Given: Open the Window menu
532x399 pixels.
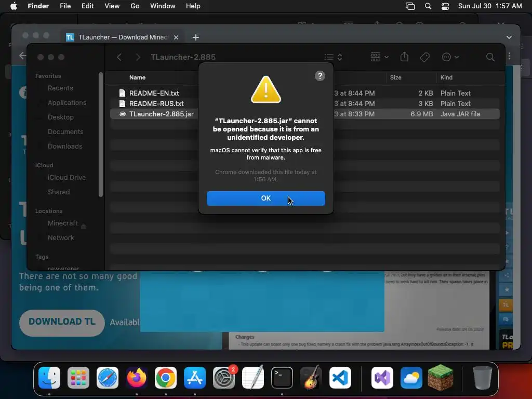Looking at the screenshot, I should (x=163, y=6).
